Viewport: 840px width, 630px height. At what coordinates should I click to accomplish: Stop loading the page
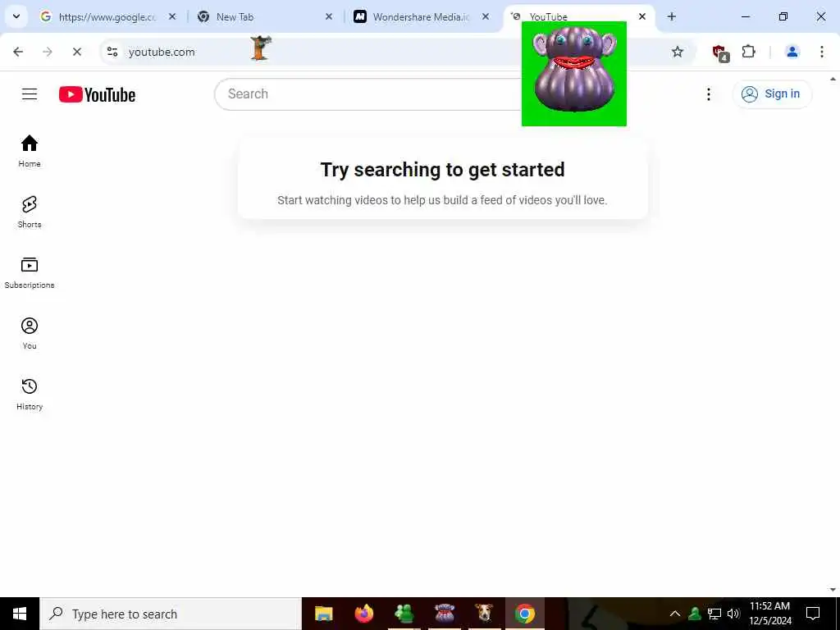pyautogui.click(x=76, y=52)
